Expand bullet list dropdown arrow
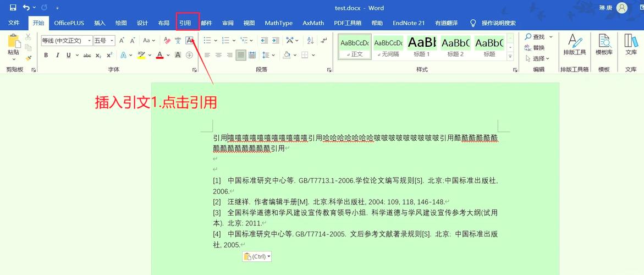The width and height of the screenshot is (644, 275). pos(216,41)
